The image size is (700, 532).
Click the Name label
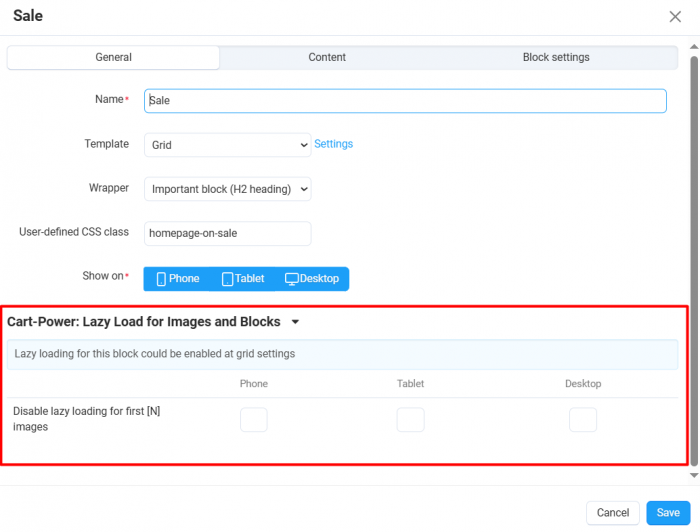point(109,99)
